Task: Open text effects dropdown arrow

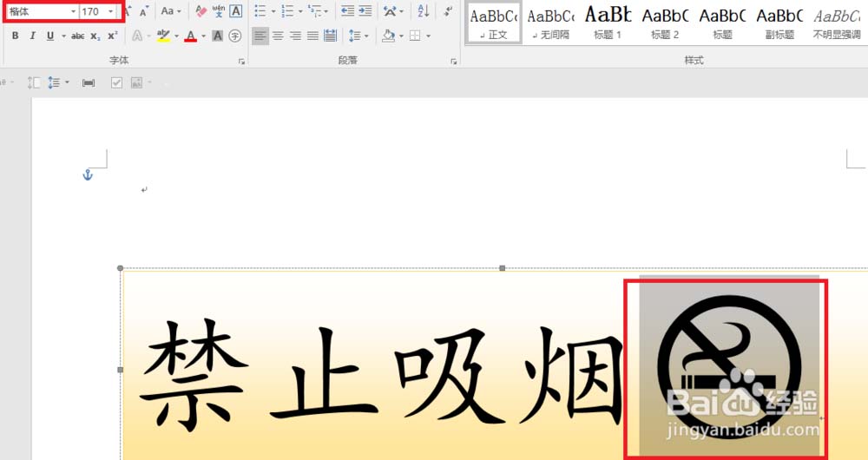Action: [x=148, y=36]
